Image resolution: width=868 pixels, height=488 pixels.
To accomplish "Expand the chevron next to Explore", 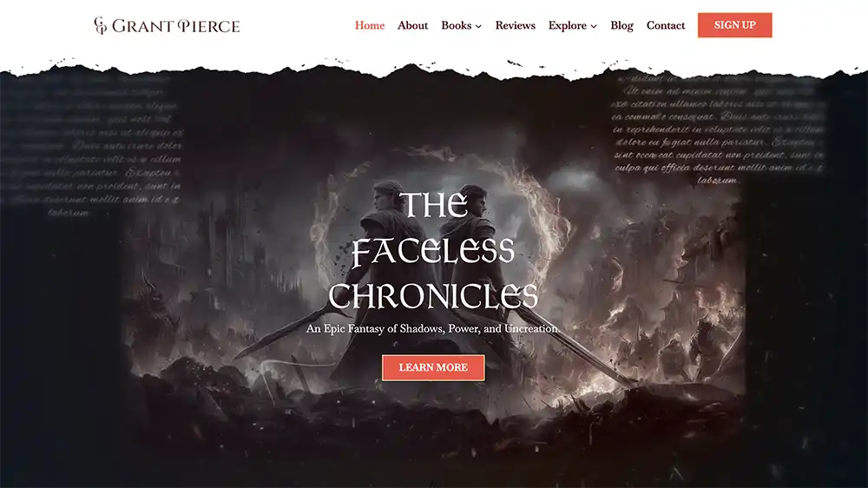I will tap(594, 26).
